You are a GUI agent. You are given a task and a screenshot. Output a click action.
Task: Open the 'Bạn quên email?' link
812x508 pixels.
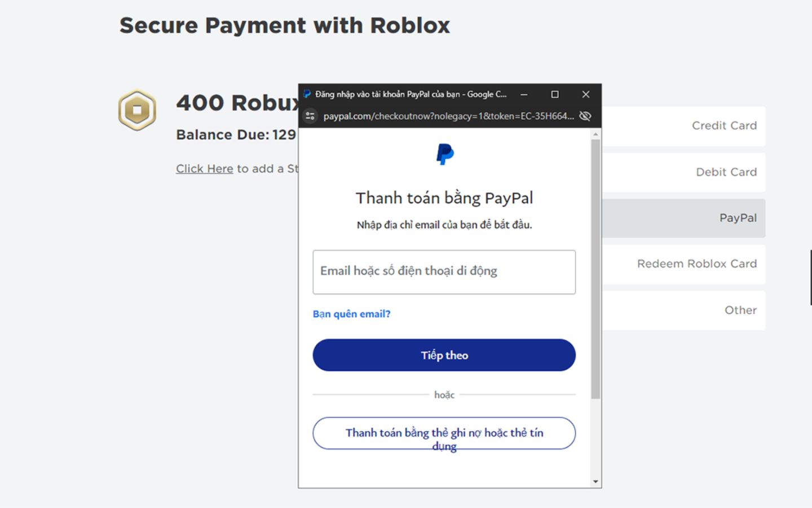coord(351,314)
